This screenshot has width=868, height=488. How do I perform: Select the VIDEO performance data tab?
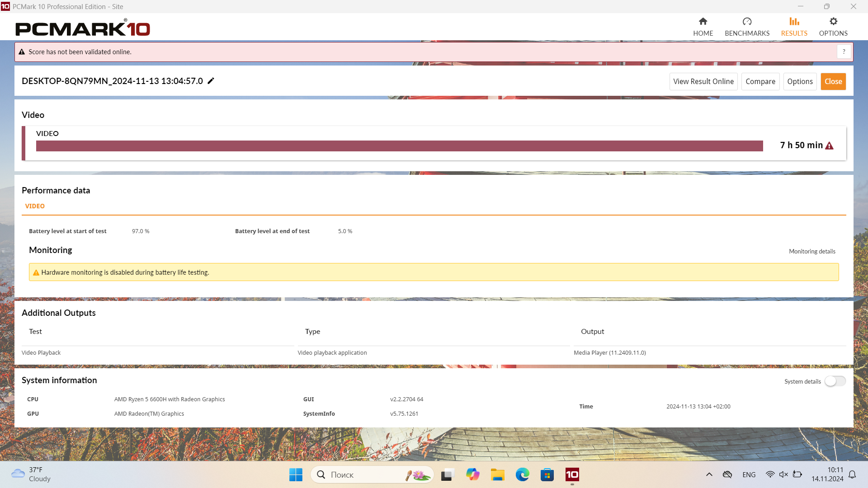[35, 206]
